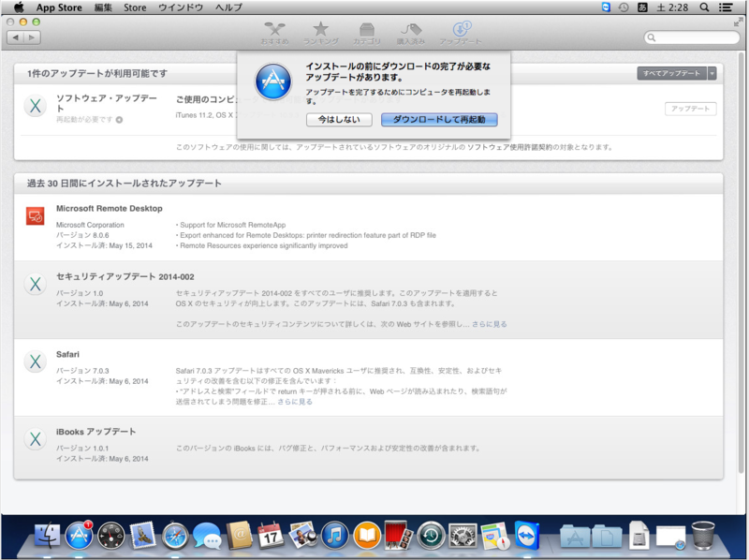Open Calendar from the Dock
This screenshot has height=560, width=749.
pyautogui.click(x=271, y=535)
